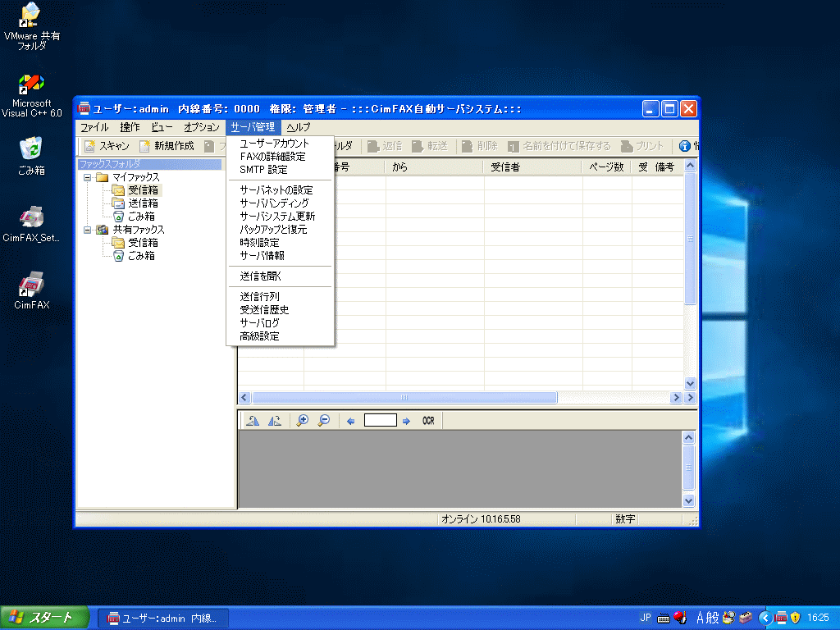Click the blue info icon in toolbar
The height and width of the screenshot is (630, 840).
[684, 146]
